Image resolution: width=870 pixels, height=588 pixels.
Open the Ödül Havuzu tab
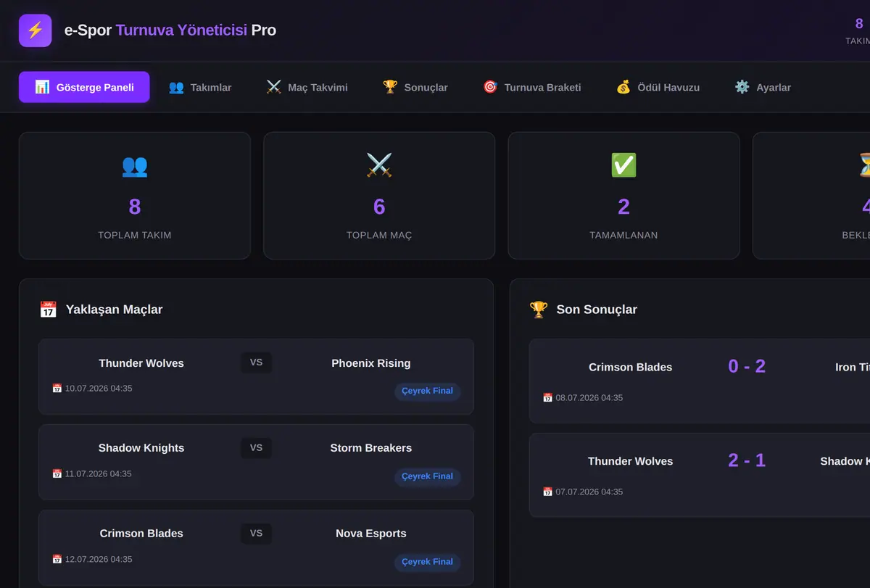click(x=658, y=87)
